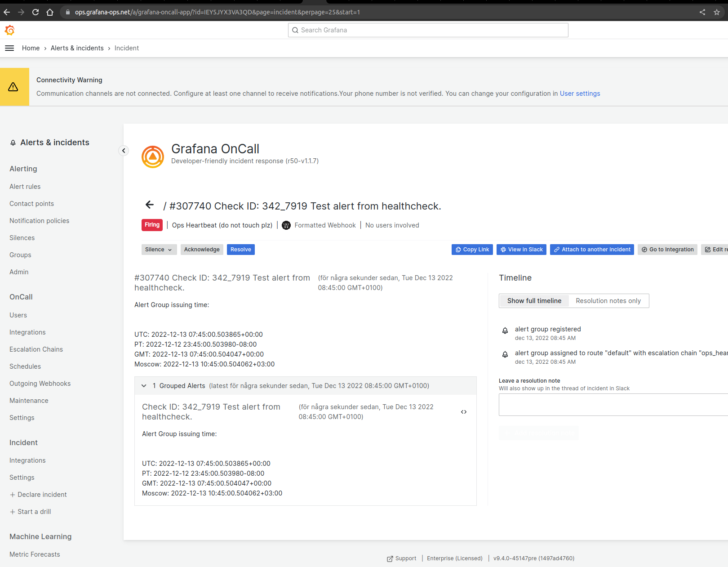The image size is (728, 567).
Task: Enable Show full timeline view
Action: pos(534,300)
